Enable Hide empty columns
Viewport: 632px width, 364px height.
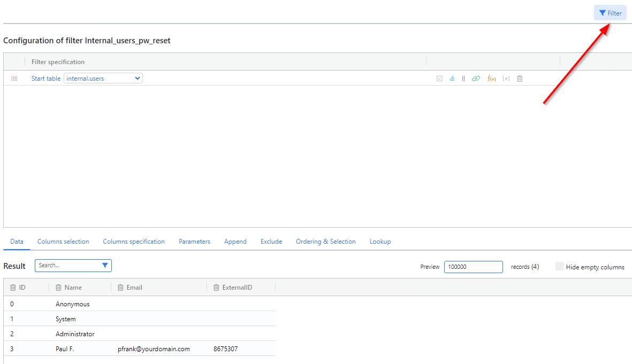click(559, 266)
